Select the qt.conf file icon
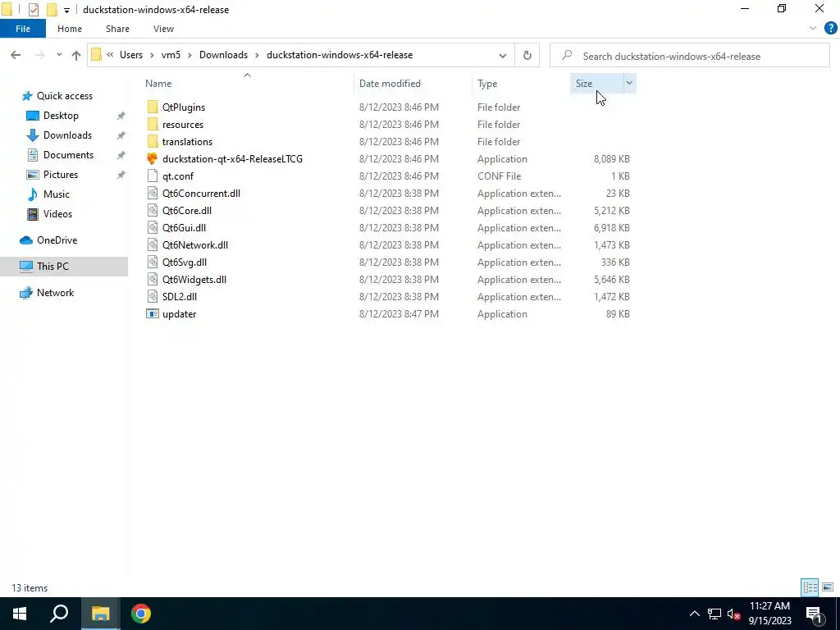Screen dimensions: 840x630 (153, 176)
